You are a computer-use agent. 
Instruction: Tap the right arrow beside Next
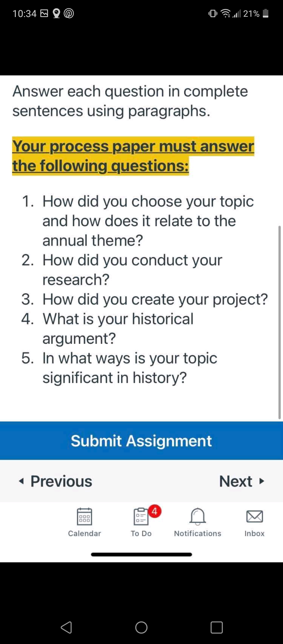(262, 481)
